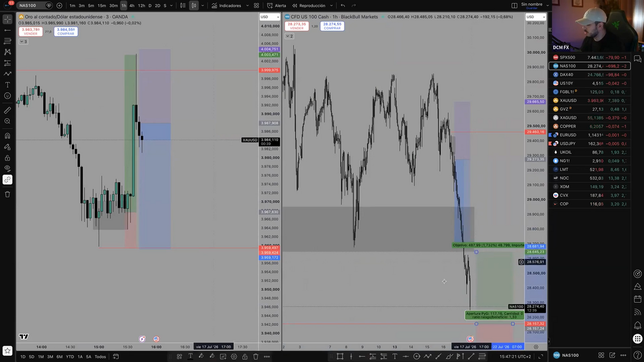
Task: Click blue COMPRAR button on gold chart
Action: (65, 32)
